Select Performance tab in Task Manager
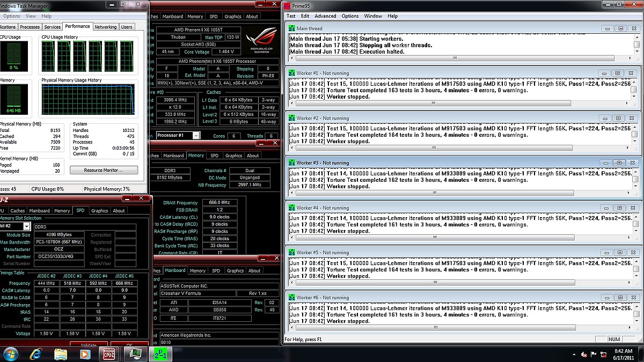 tap(77, 26)
